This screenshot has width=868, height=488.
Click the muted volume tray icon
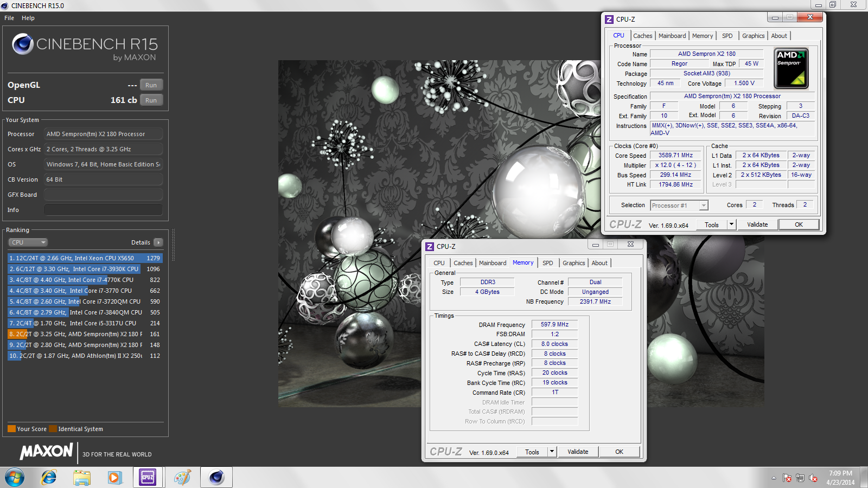tap(813, 478)
